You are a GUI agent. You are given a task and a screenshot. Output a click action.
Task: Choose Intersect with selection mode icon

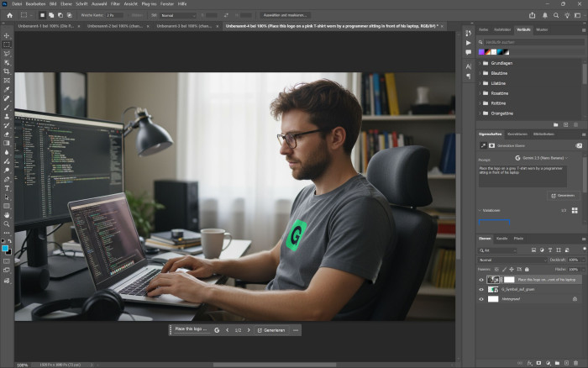(x=70, y=15)
